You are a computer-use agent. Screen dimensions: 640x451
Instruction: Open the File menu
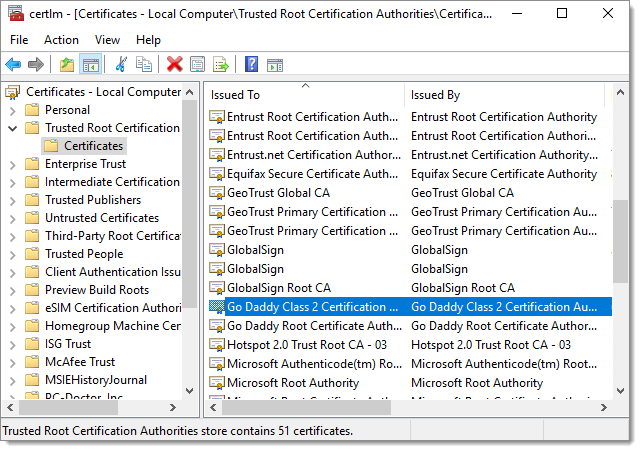click(19, 40)
